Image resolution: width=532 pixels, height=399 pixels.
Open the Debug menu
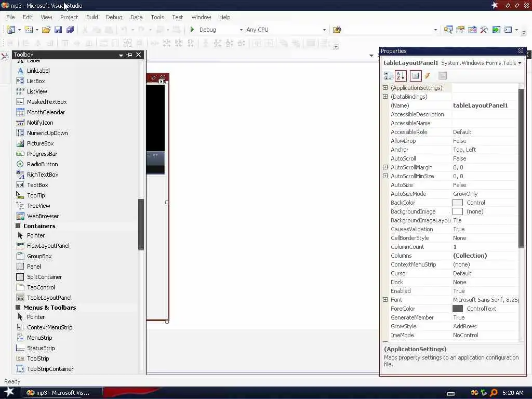[114, 17]
